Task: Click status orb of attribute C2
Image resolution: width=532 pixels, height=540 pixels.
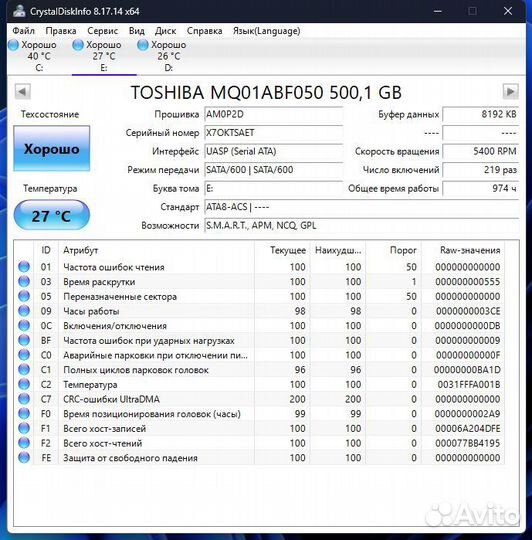Action: click(x=24, y=384)
